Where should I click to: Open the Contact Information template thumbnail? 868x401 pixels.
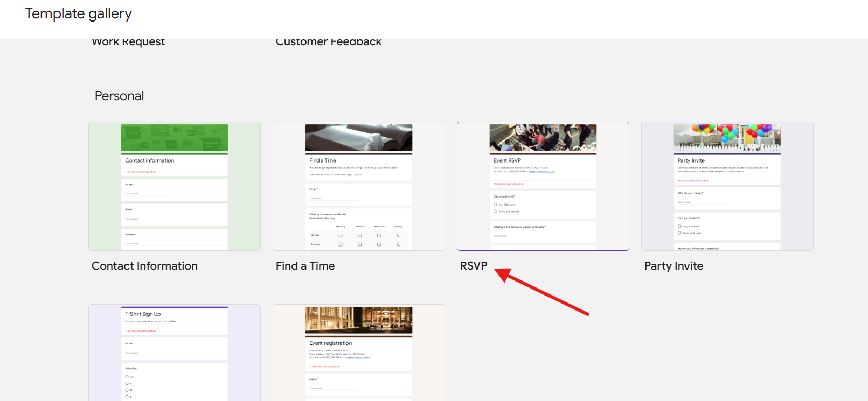pos(175,186)
